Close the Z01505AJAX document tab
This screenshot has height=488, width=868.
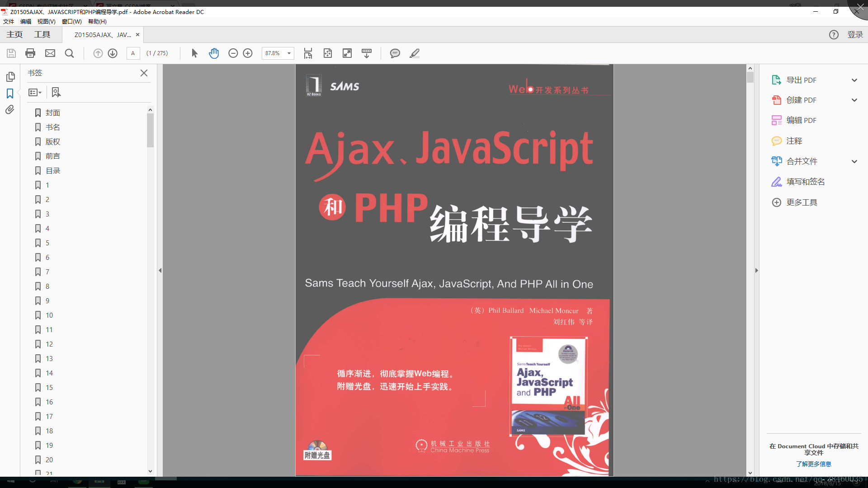pos(137,34)
